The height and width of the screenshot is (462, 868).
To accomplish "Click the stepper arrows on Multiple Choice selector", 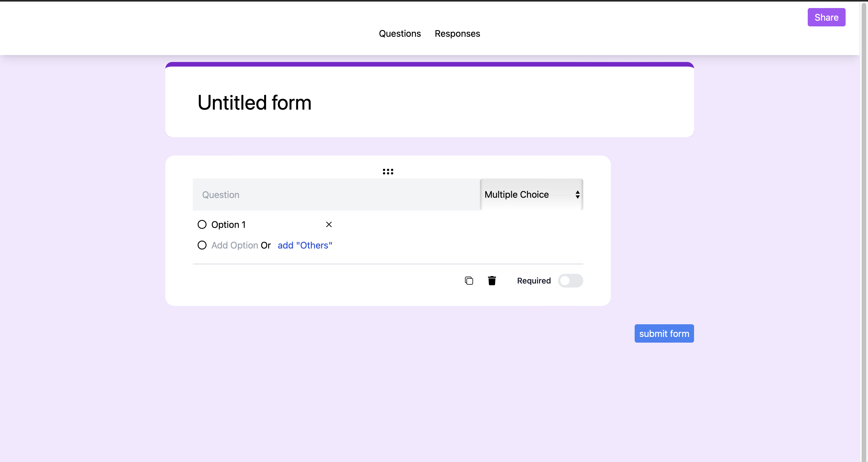I will [x=577, y=195].
